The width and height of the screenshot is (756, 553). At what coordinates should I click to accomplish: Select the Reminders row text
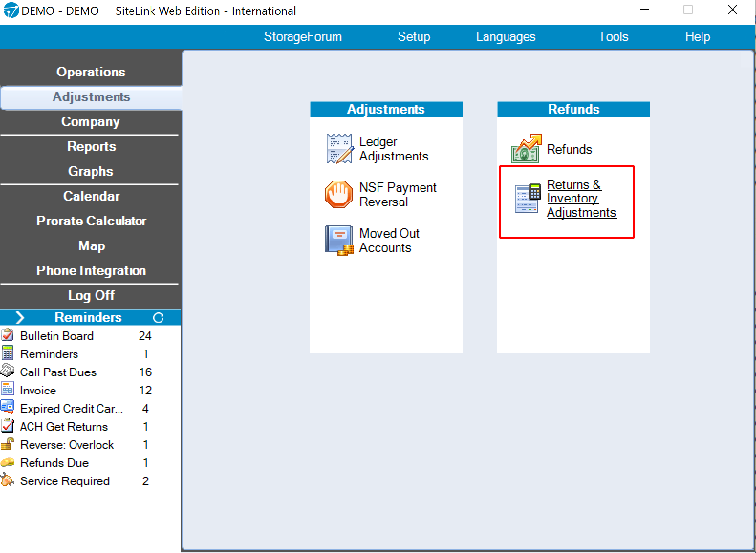(49, 354)
